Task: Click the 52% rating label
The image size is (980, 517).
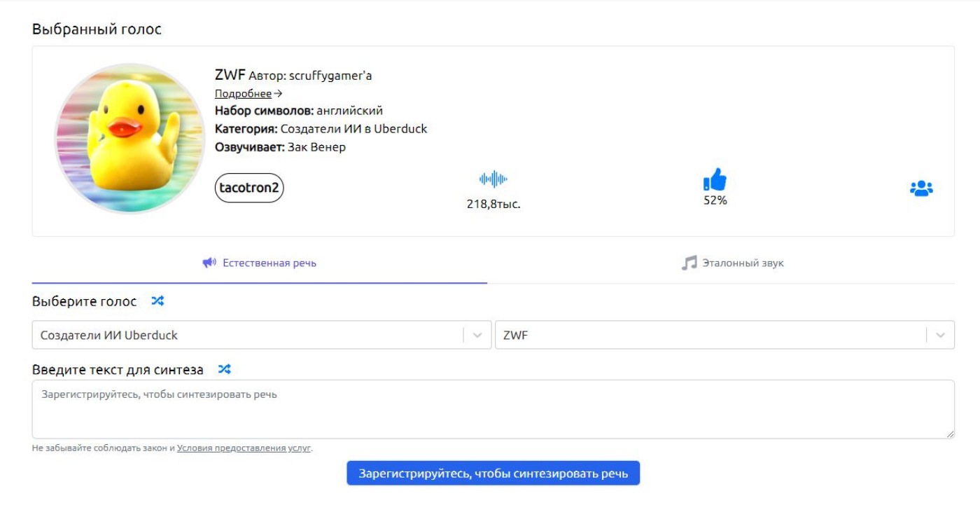Action: [715, 200]
